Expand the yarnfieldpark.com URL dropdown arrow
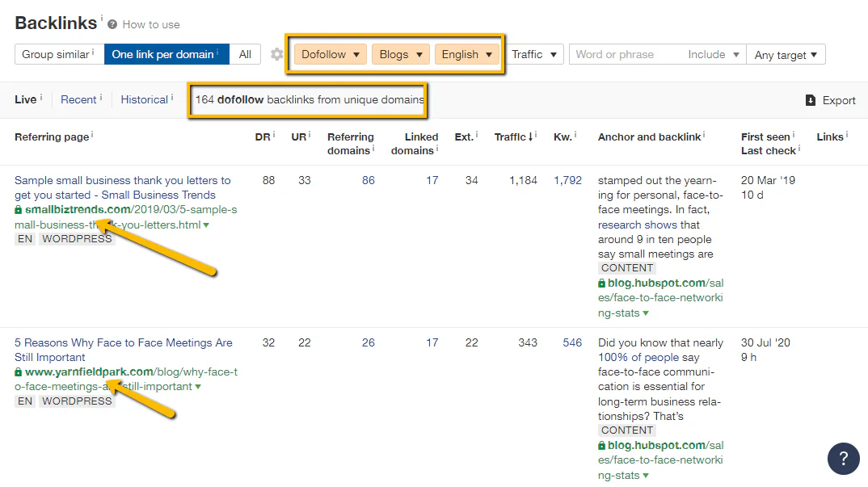 point(198,387)
